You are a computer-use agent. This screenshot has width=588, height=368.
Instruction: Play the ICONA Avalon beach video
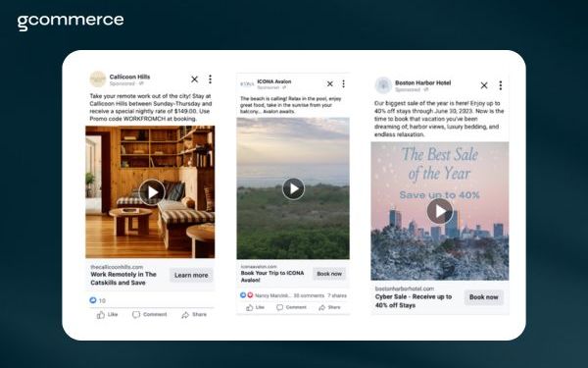[x=293, y=188]
